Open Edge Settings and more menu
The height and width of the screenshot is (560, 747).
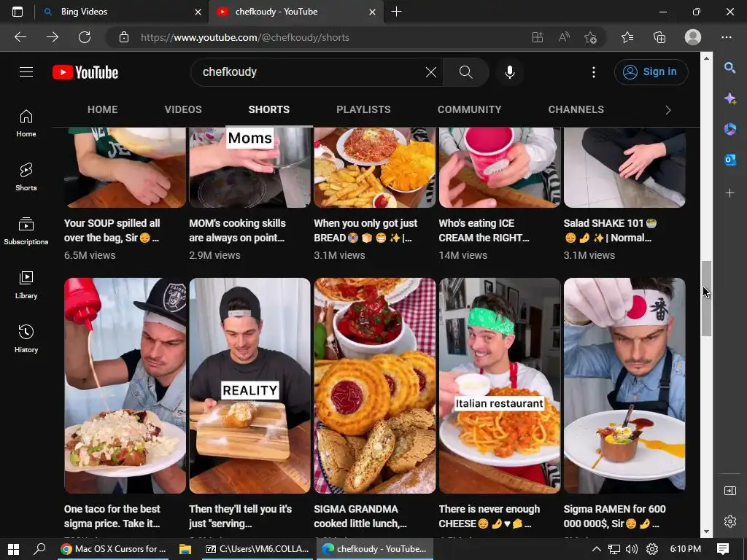coord(727,37)
